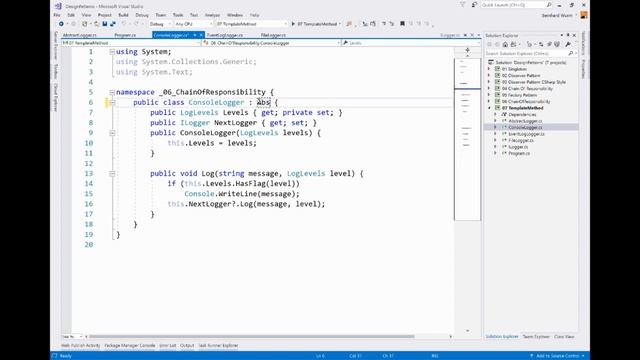
Task: Open the File menu
Action: [x=57, y=15]
